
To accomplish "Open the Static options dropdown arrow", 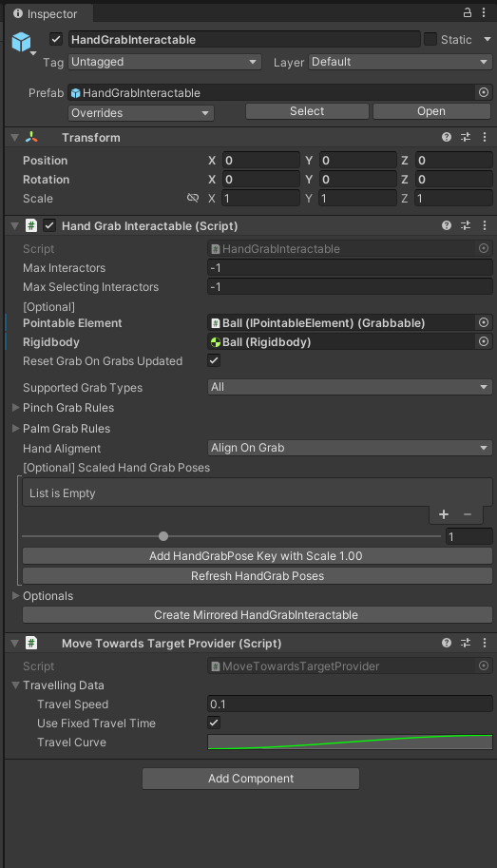I will point(487,39).
